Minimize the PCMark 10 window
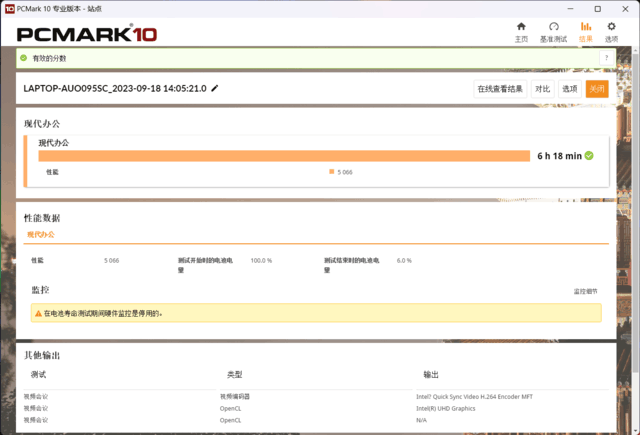 pyautogui.click(x=570, y=9)
